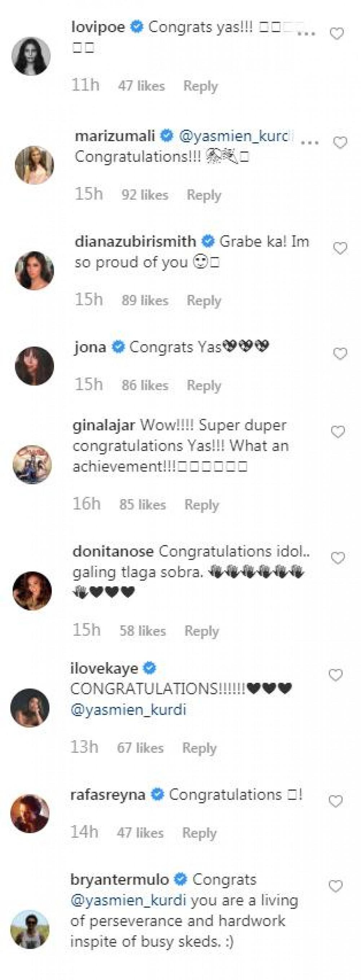Image resolution: width=361 pixels, height=980 pixels.
Task: Open lovipoe's profile picture
Action: click(31, 56)
